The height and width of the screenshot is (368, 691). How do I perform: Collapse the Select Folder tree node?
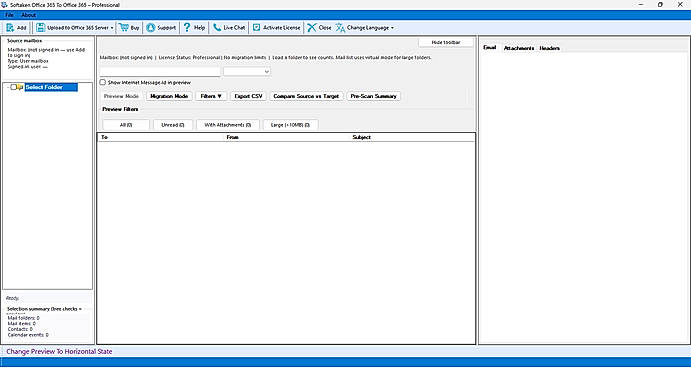(8, 87)
